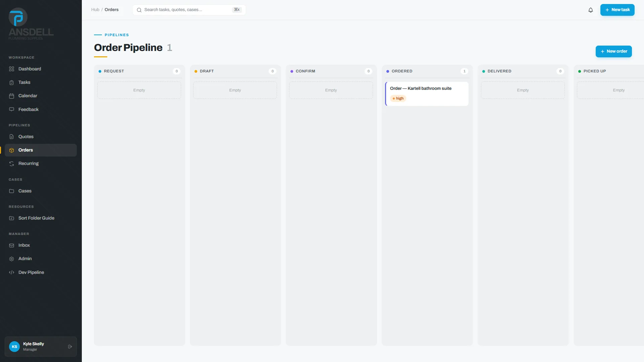644x362 pixels.
Task: Click the log out icon beside Kyle Skelly
Action: [x=70, y=347]
